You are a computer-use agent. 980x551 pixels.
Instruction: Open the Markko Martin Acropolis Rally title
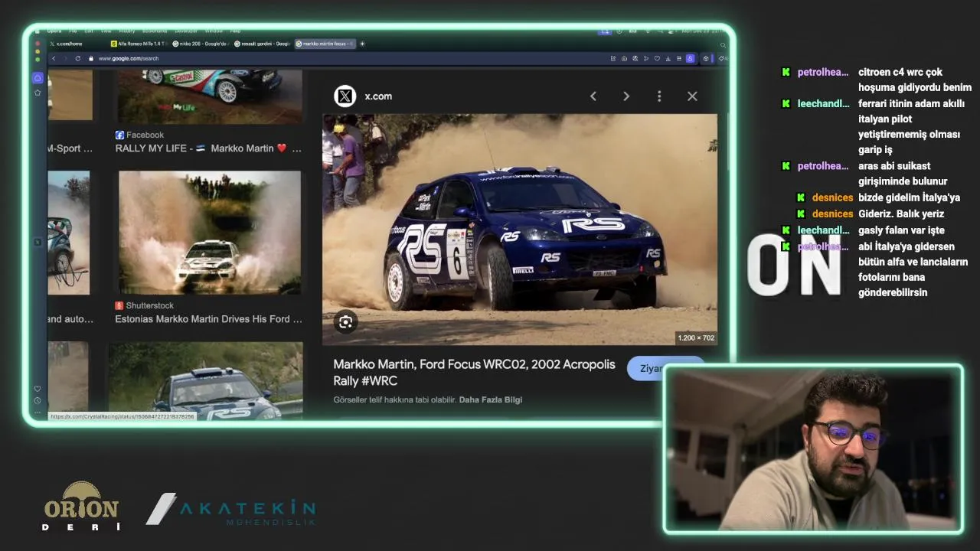pyautogui.click(x=475, y=372)
